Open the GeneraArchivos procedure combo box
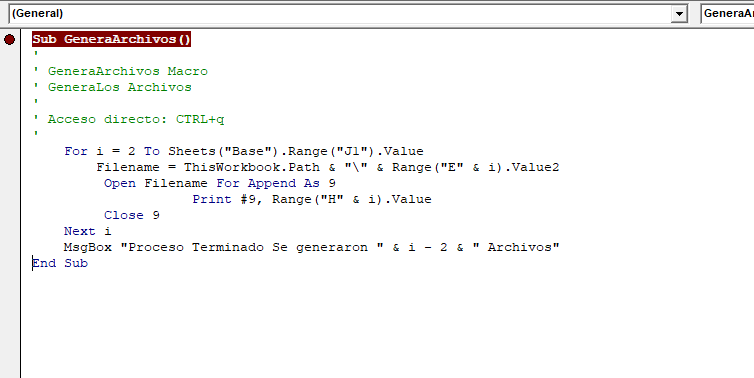 pos(727,13)
